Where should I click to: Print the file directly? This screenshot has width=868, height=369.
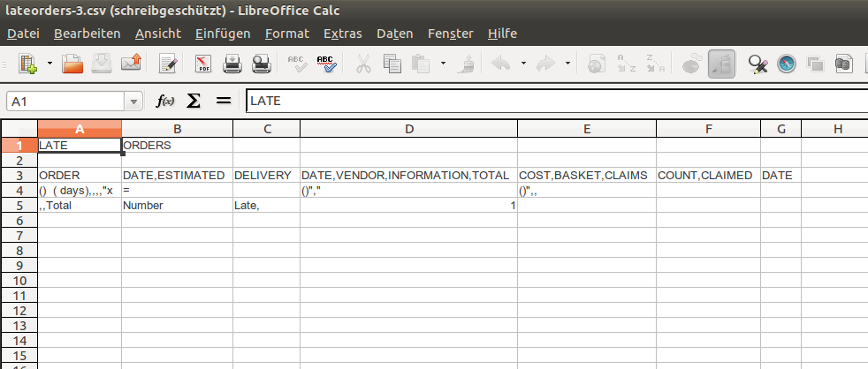click(232, 64)
